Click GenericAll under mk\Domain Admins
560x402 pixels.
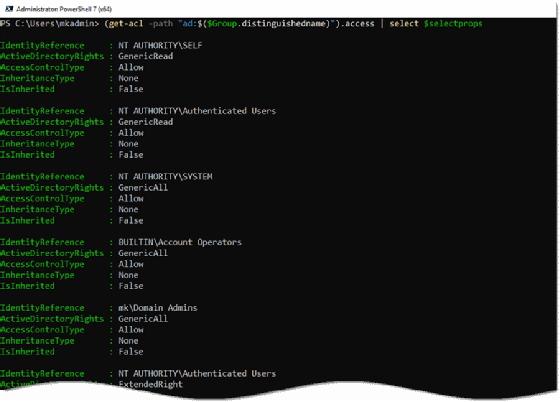click(x=143, y=319)
